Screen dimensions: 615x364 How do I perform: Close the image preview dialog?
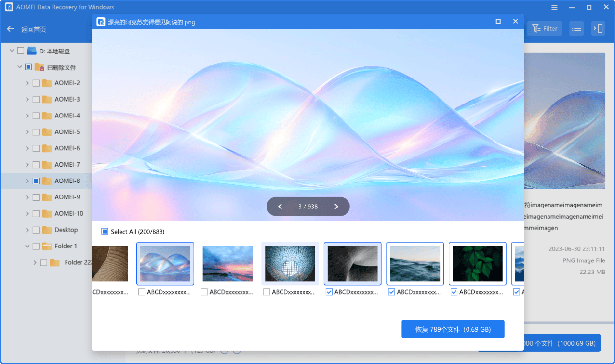click(x=515, y=22)
